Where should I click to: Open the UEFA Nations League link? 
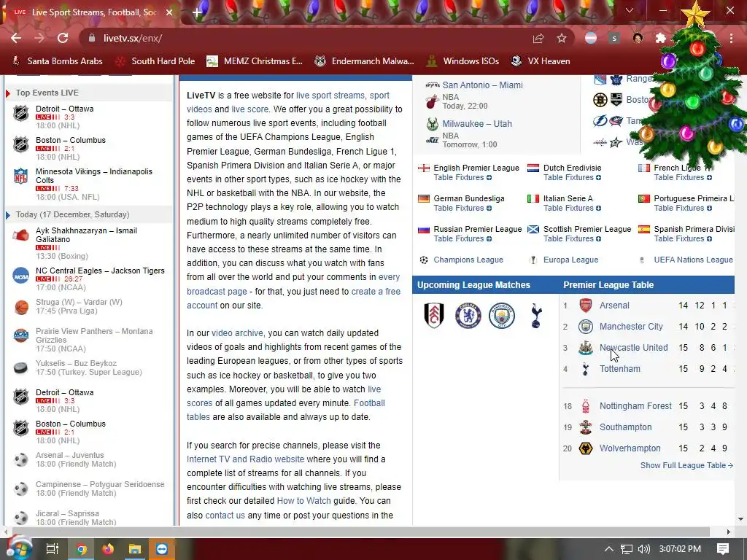tap(693, 260)
